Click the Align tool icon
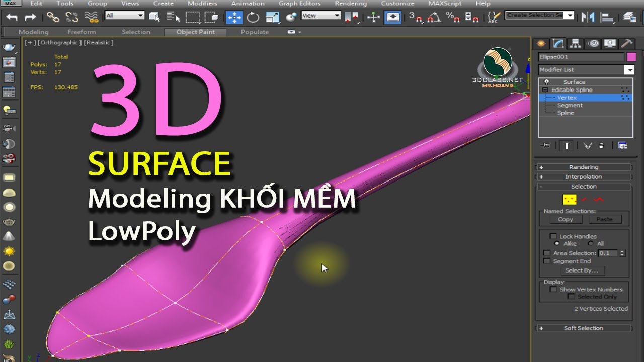The width and height of the screenshot is (644, 362). (x=607, y=17)
